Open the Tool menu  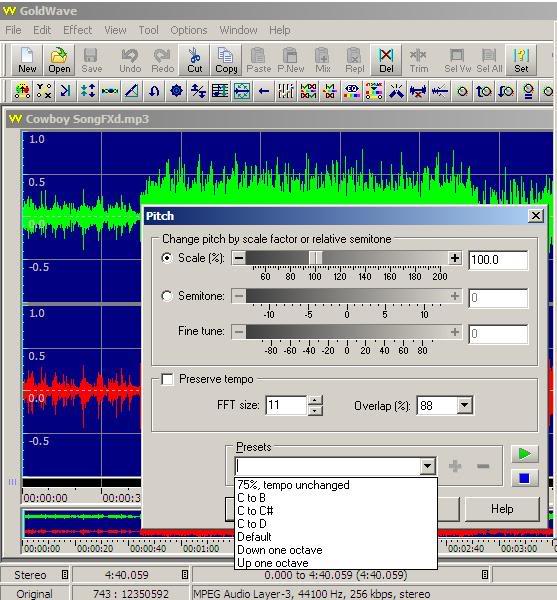click(148, 30)
